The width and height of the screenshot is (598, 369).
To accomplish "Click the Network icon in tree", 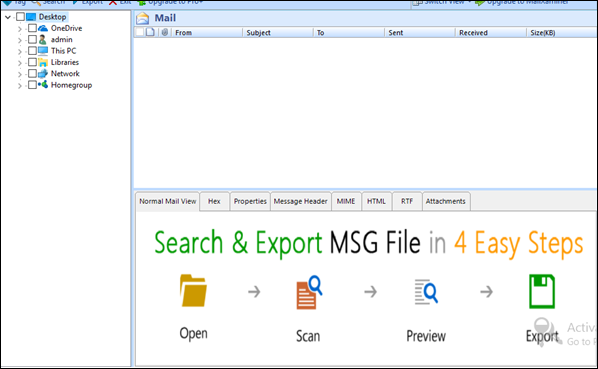I will pyautogui.click(x=43, y=74).
